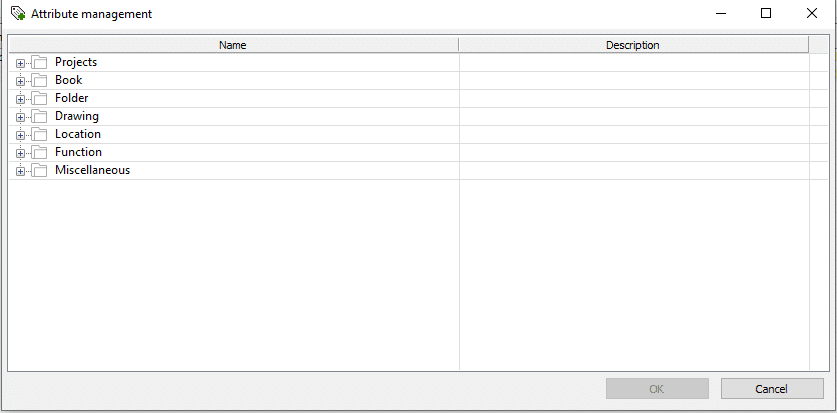Open the Function node's plus expander

coord(21,153)
